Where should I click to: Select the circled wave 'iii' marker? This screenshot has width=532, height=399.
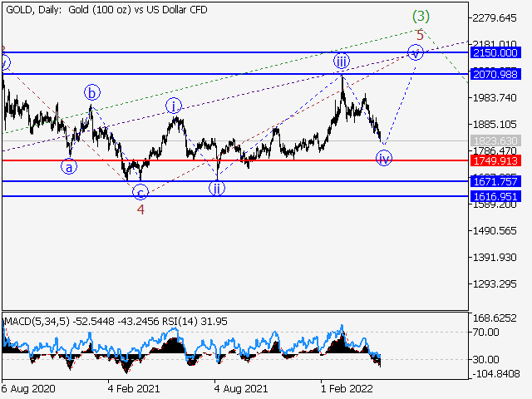[x=342, y=62]
